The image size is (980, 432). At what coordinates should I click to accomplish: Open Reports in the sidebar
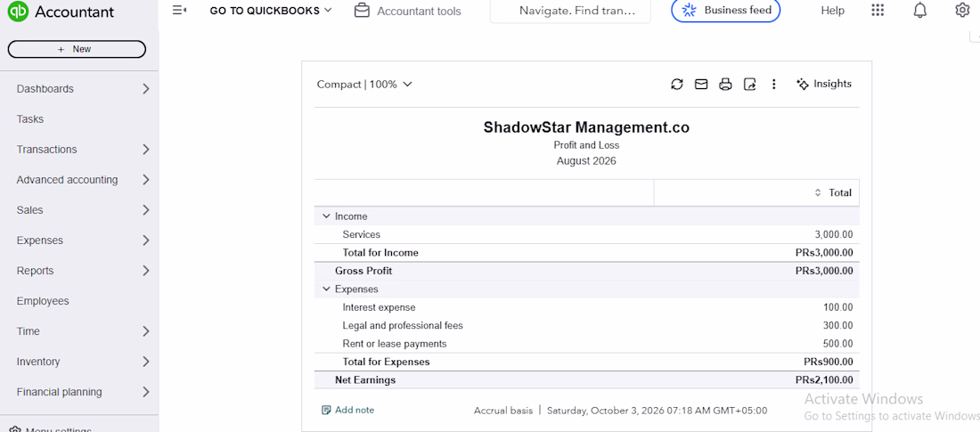[x=35, y=271]
